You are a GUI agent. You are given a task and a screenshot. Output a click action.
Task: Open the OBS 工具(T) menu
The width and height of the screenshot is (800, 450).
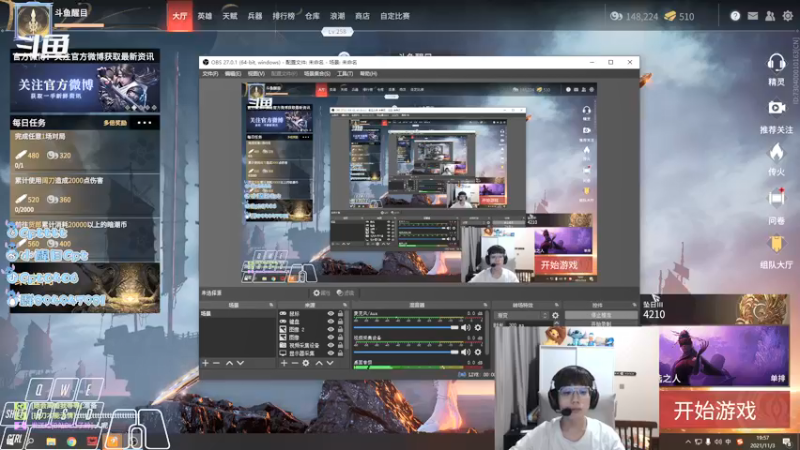pos(345,74)
